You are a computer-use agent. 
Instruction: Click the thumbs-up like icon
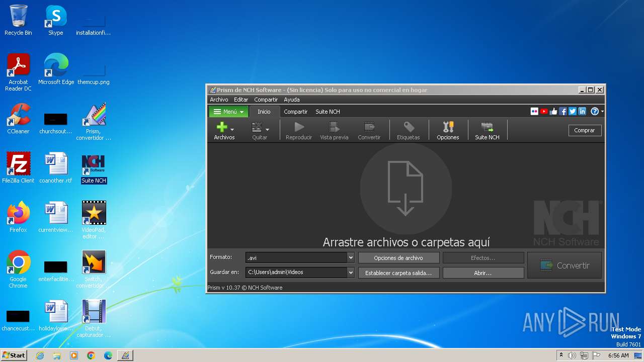553,112
